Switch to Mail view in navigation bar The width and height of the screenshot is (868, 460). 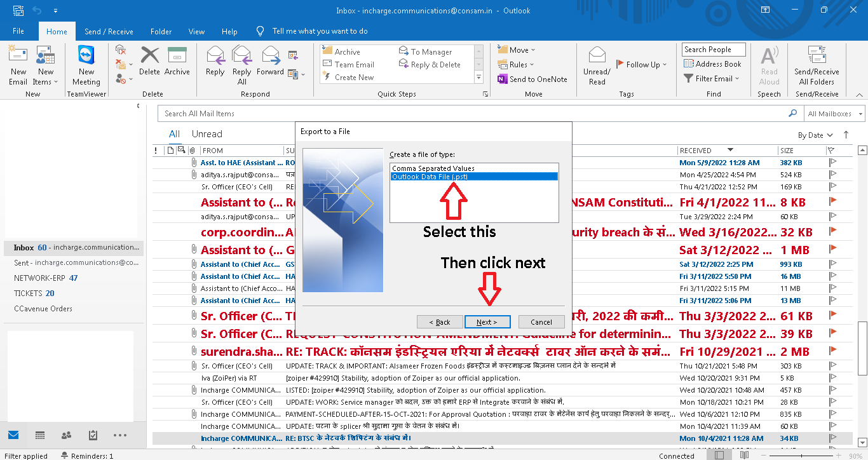point(13,435)
